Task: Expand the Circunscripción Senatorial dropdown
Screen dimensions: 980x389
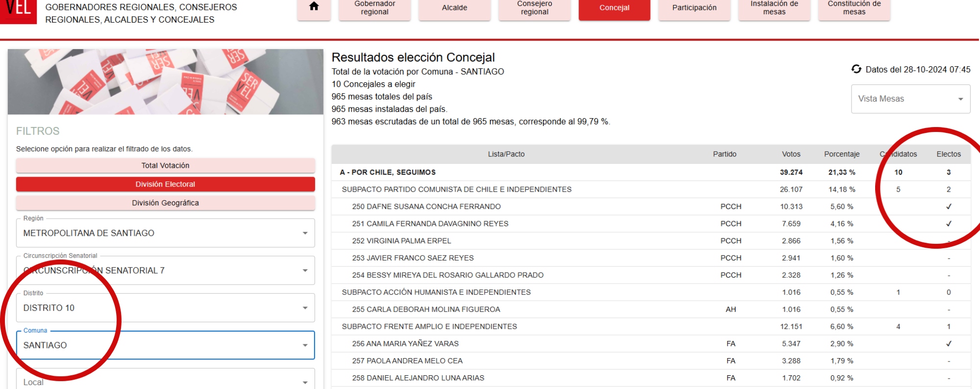Action: pyautogui.click(x=165, y=270)
